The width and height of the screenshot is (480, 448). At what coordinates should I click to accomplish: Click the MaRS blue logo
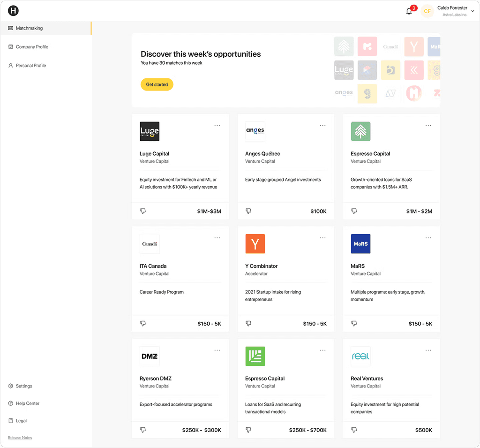pos(360,244)
